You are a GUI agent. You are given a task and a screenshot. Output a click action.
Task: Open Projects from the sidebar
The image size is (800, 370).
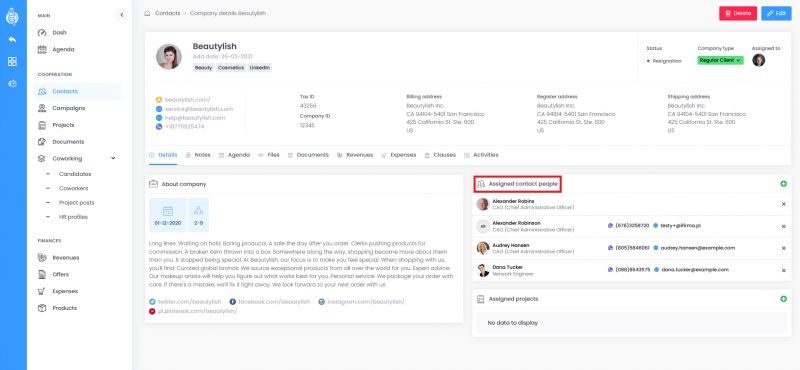point(63,125)
